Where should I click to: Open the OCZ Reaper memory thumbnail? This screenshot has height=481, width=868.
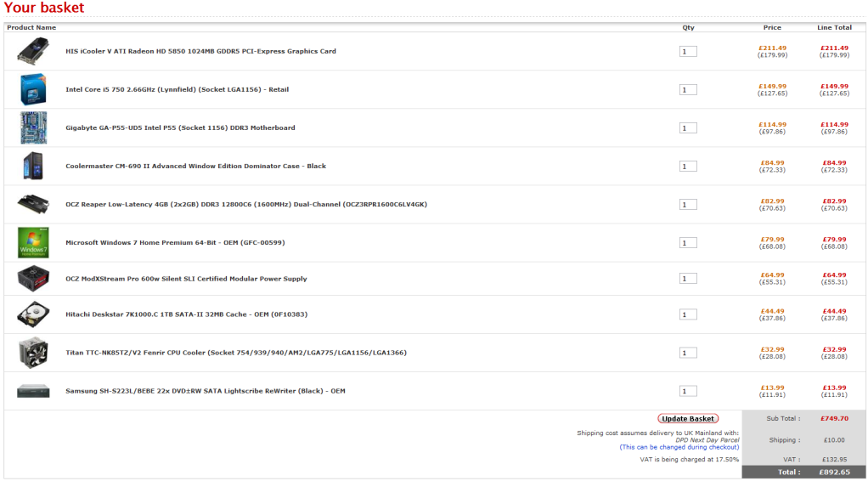pos(33,204)
